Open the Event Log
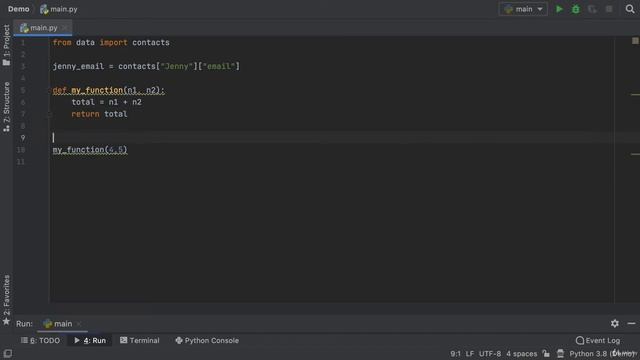This screenshot has height=360, width=640. pos(598,340)
